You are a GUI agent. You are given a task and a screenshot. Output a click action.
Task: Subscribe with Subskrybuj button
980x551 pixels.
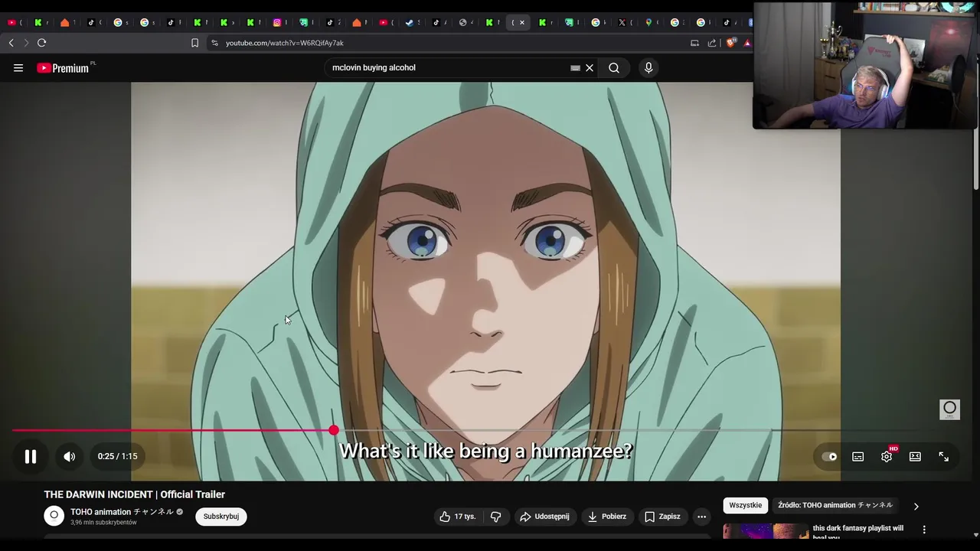221,517
